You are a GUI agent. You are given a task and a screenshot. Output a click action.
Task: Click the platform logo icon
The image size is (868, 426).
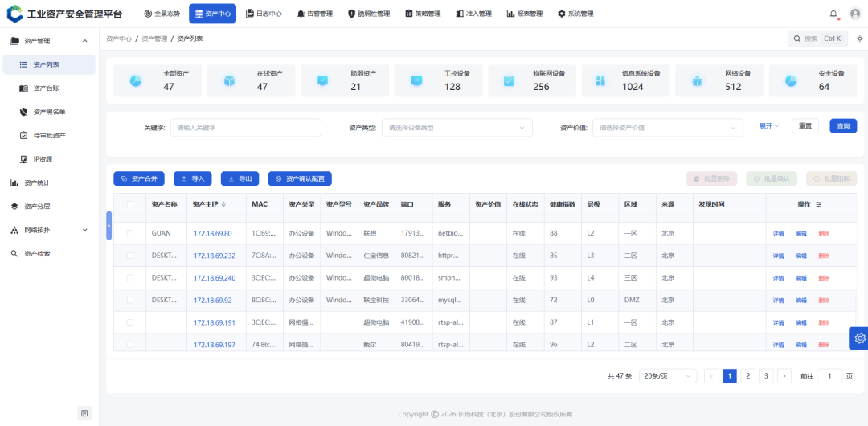click(x=15, y=14)
